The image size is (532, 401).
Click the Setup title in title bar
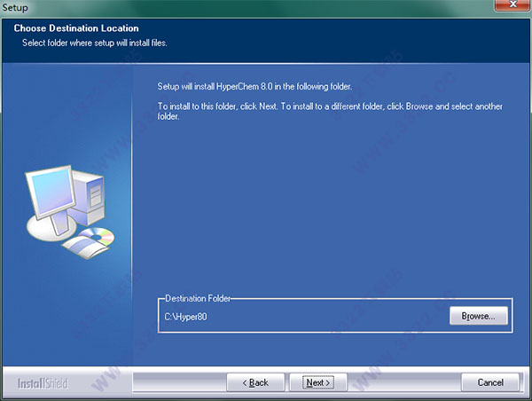pyautogui.click(x=15, y=7)
